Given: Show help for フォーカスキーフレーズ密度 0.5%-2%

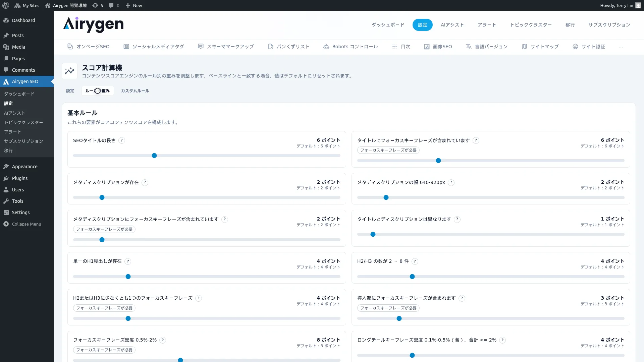Looking at the screenshot, I should click(x=163, y=340).
